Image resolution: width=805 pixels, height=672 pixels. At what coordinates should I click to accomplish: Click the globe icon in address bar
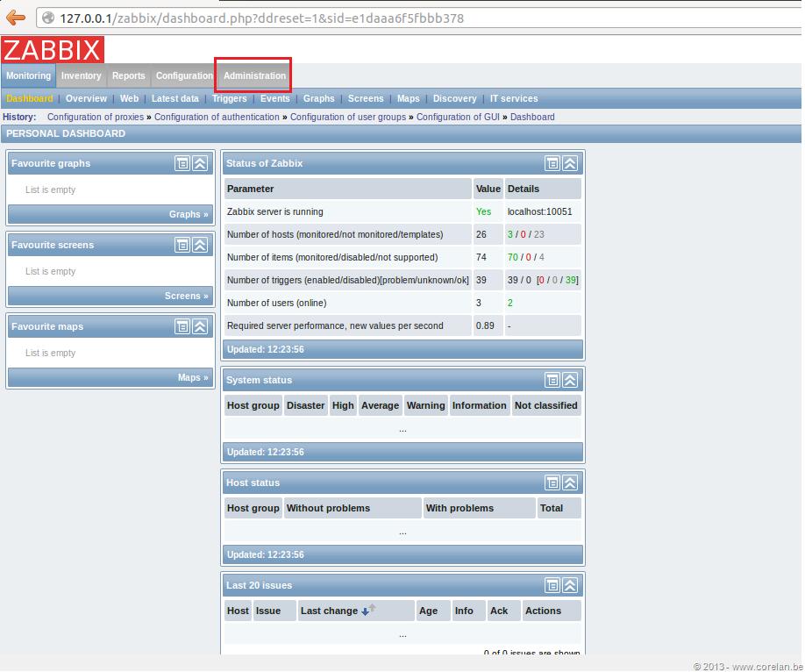[48, 18]
